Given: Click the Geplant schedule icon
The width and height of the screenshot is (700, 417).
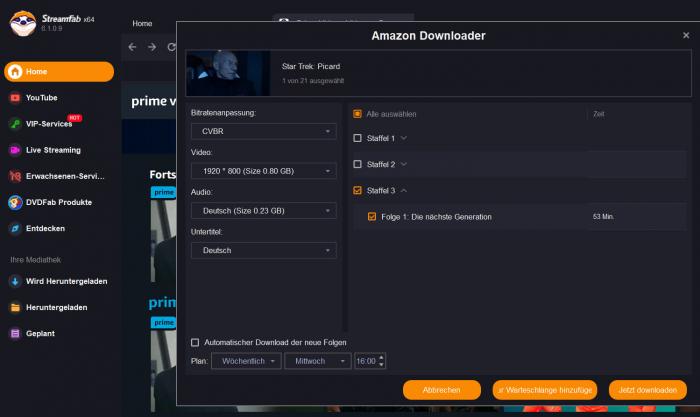Looking at the screenshot, I should [x=15, y=334].
